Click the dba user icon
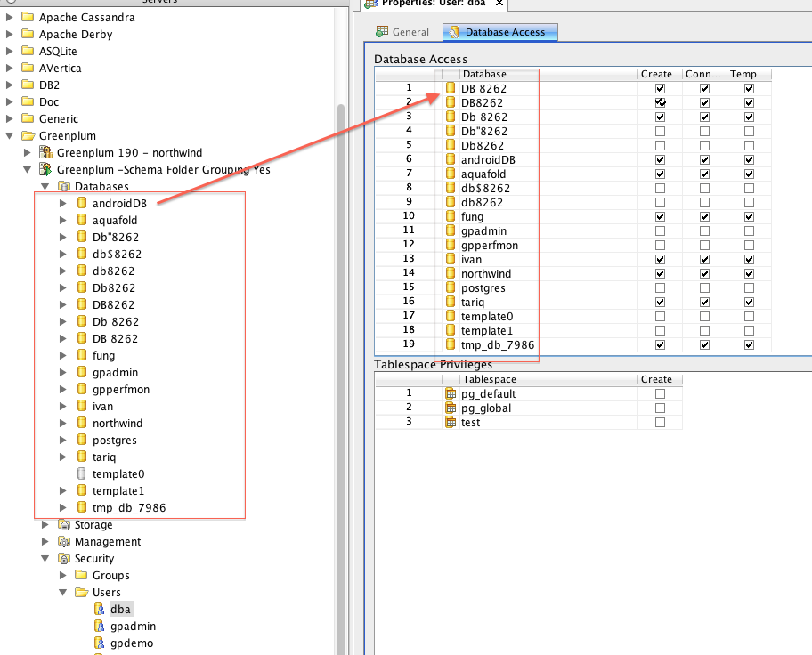812x655 pixels. click(99, 609)
